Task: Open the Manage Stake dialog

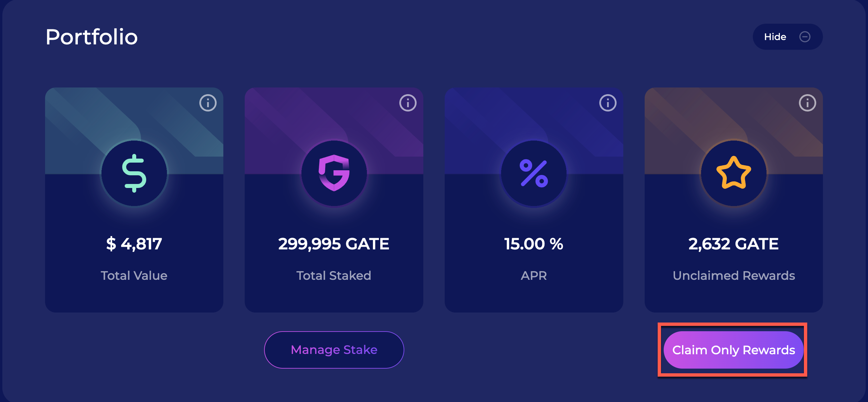Action: 334,350
